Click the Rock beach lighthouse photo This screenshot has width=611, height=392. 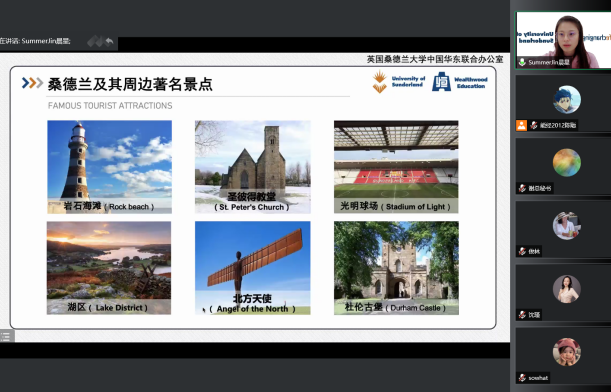pyautogui.click(x=109, y=167)
